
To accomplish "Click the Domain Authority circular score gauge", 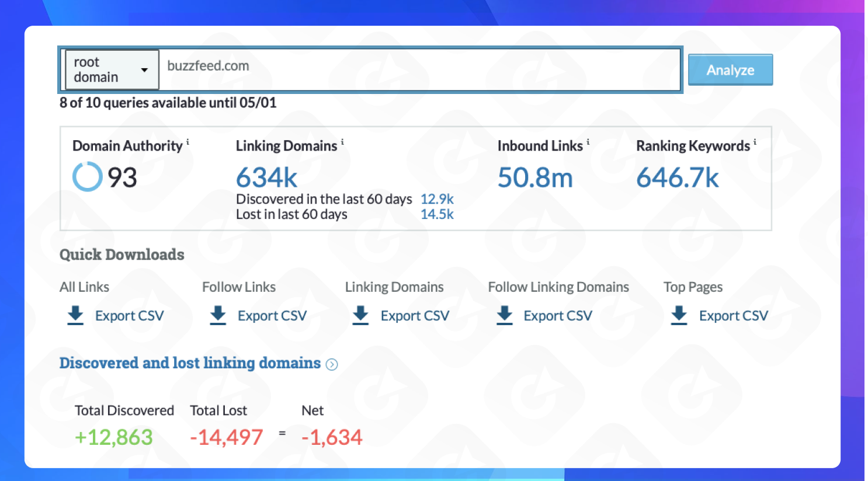I will [x=88, y=177].
